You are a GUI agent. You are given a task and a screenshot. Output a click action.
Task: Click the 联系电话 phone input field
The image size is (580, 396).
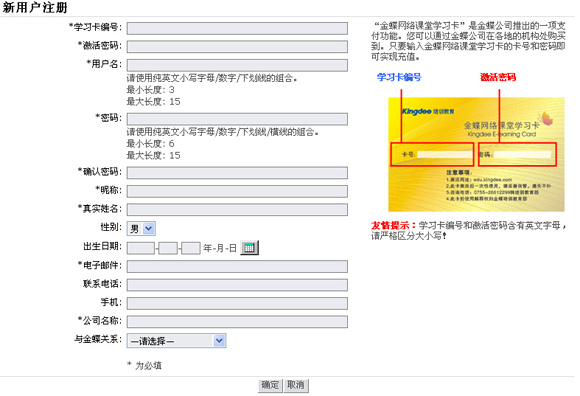pyautogui.click(x=237, y=285)
